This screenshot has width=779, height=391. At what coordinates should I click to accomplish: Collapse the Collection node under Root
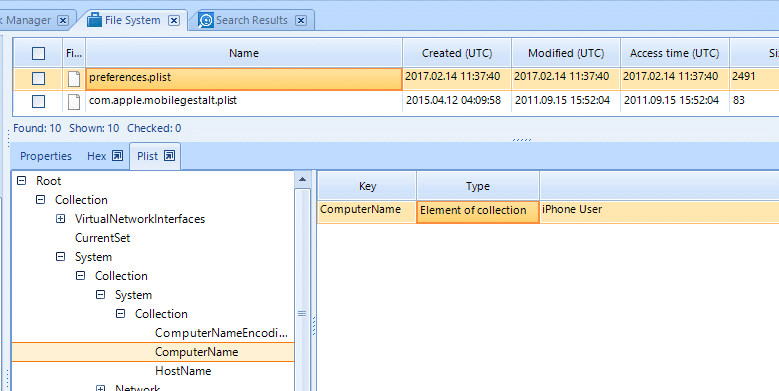[x=41, y=200]
